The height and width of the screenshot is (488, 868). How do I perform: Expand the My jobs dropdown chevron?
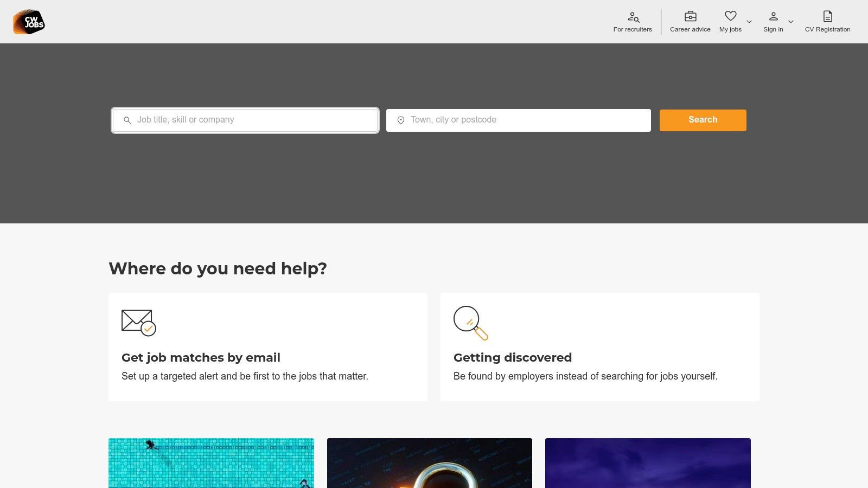click(x=749, y=22)
